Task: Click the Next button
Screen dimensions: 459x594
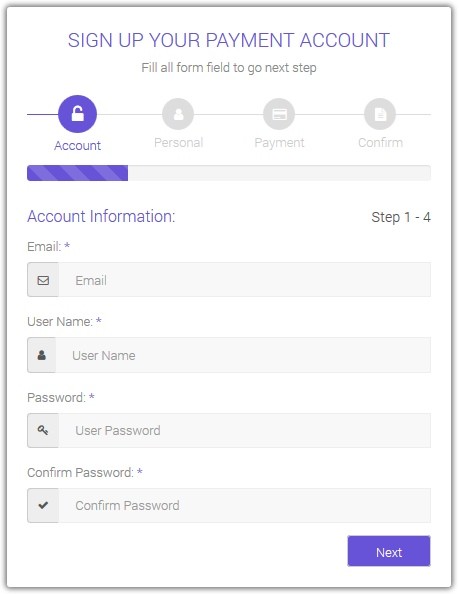Action: (x=389, y=551)
